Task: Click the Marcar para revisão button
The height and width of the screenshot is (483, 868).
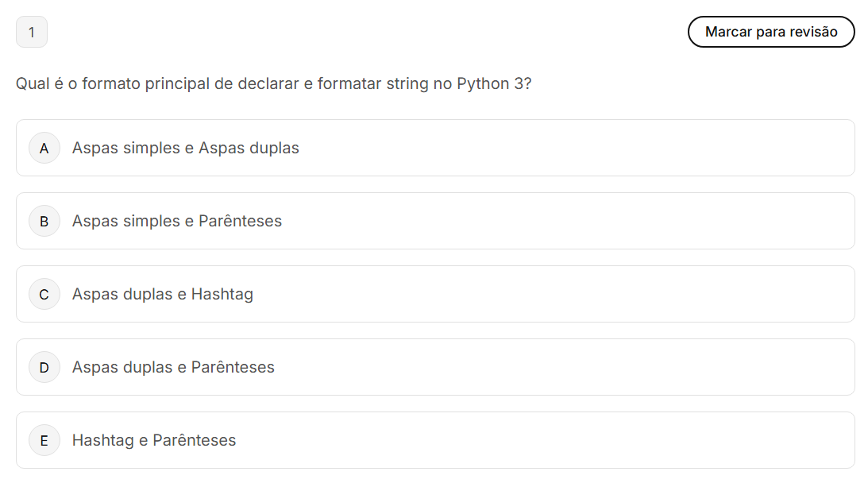Action: tap(770, 32)
